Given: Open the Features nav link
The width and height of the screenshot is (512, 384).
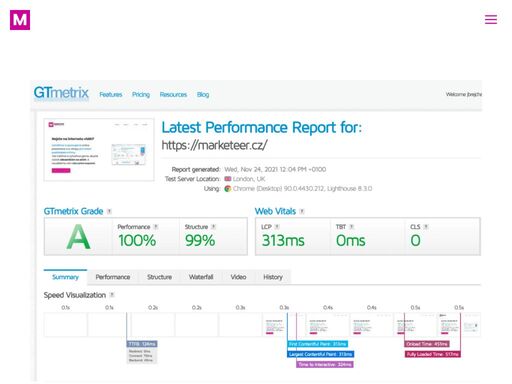Looking at the screenshot, I should [x=111, y=95].
